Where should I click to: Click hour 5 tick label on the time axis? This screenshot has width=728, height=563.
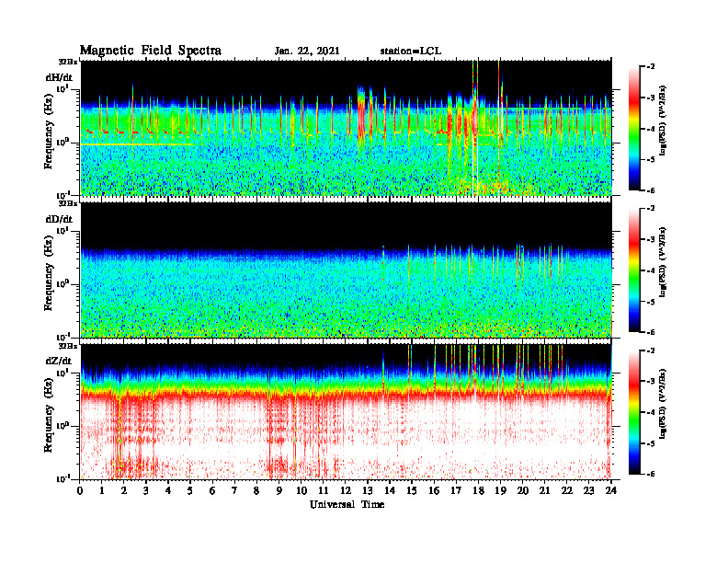[x=190, y=490]
